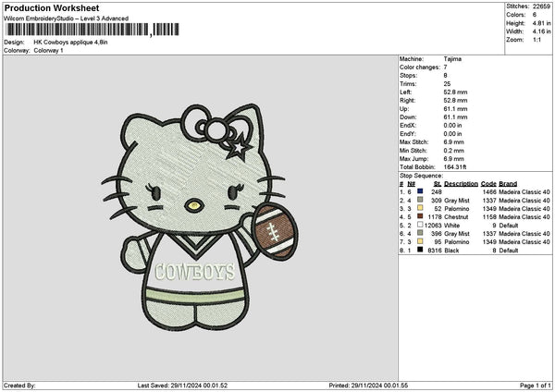This screenshot has height=392, width=555.
Task: Click the 'Code' column header
Action: tap(488, 184)
